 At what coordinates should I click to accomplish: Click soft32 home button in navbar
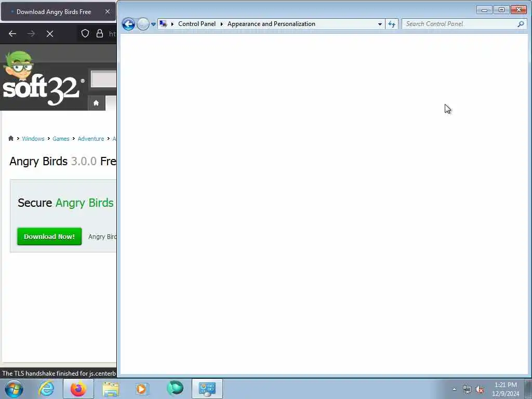tap(96, 103)
